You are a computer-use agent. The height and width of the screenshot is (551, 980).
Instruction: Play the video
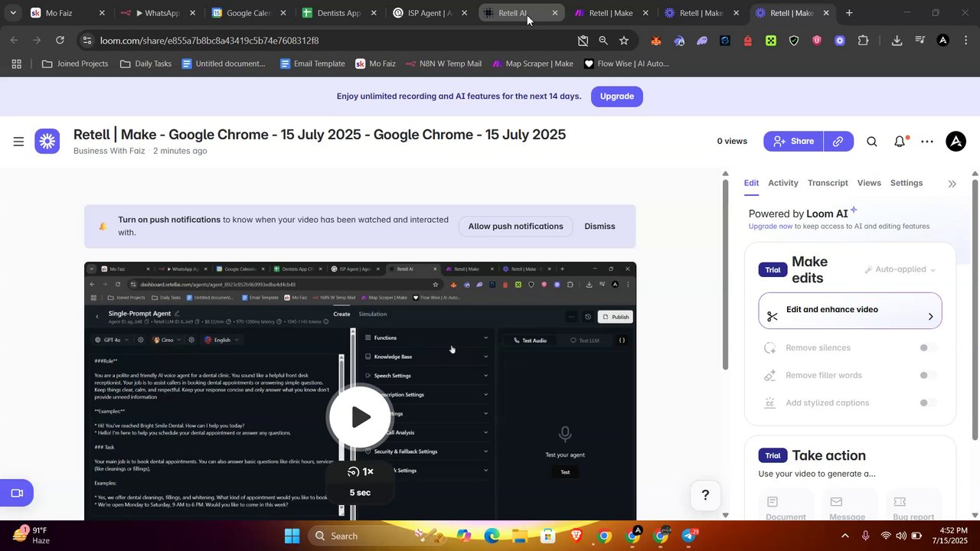(360, 416)
